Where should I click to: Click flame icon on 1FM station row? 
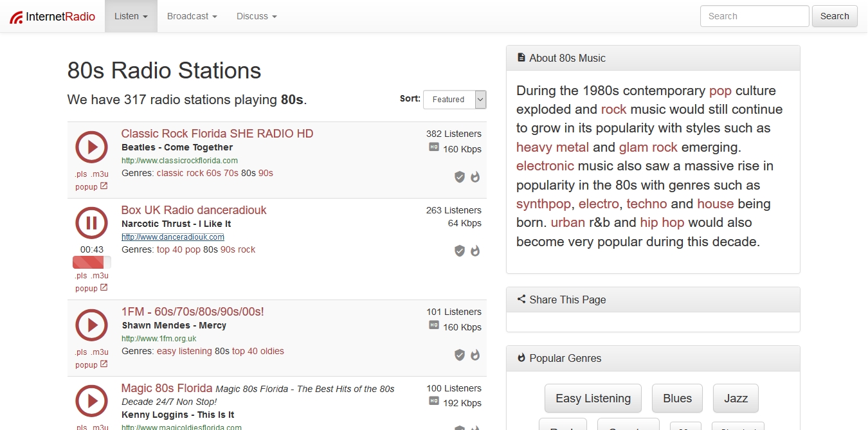[x=475, y=355]
